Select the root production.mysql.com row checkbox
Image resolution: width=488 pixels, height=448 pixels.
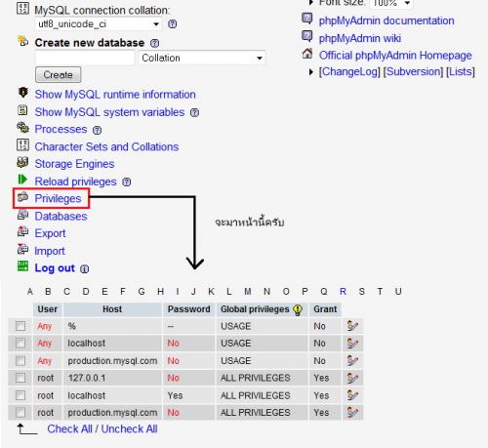pyautogui.click(x=20, y=413)
